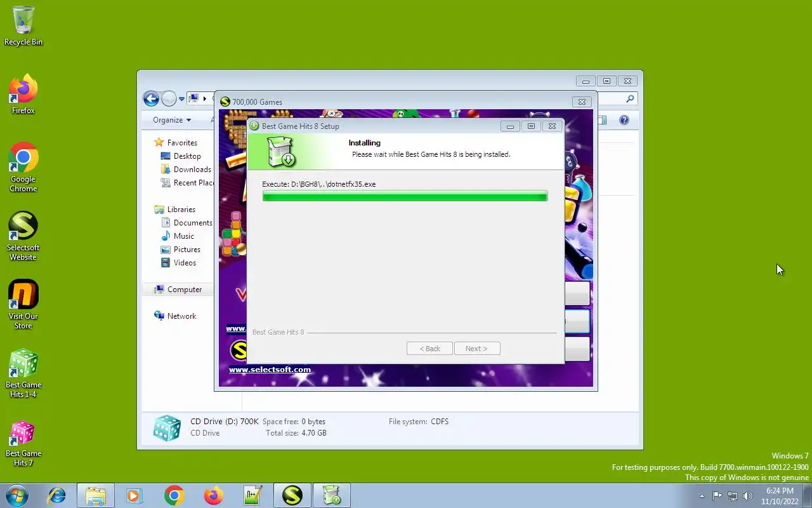Open the Best Game Hits 7 desktop icon
This screenshot has height=508, width=812.
coord(23,441)
